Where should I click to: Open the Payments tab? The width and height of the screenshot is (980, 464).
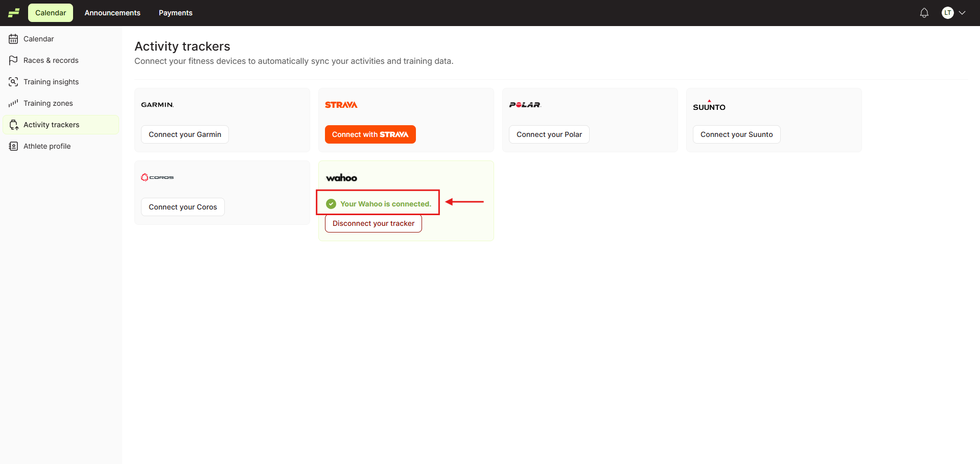(175, 13)
